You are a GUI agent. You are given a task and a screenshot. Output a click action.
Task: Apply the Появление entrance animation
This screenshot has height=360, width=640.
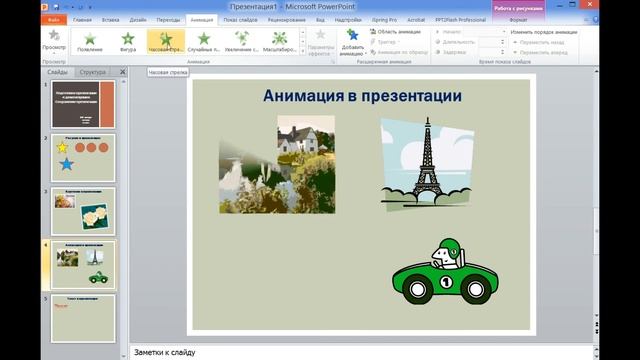90,42
